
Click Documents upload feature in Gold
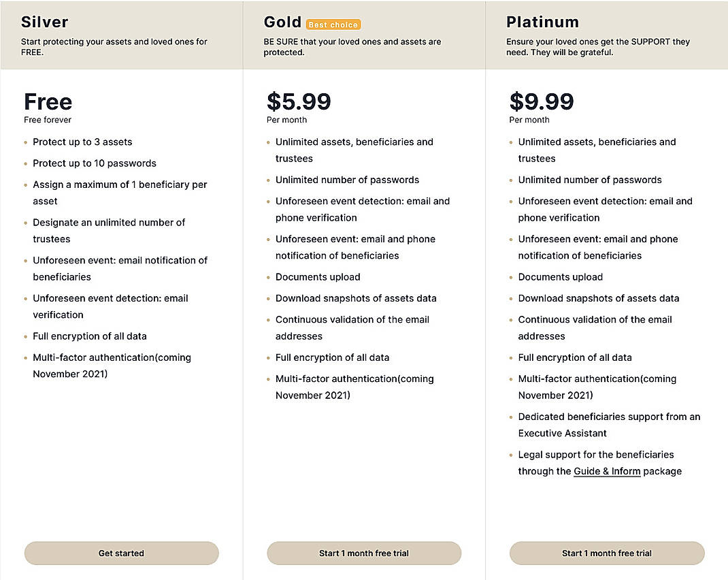point(318,276)
